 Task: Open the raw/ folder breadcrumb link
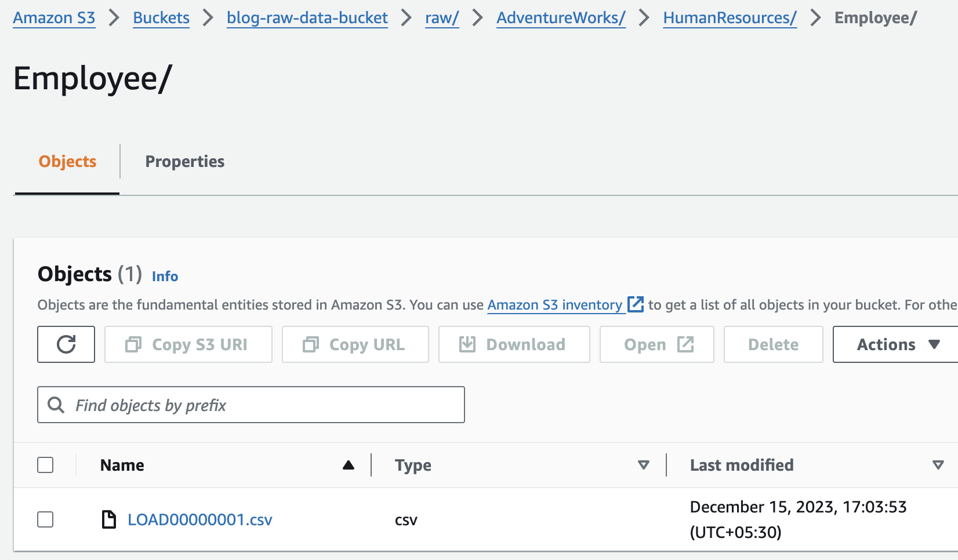(x=442, y=18)
